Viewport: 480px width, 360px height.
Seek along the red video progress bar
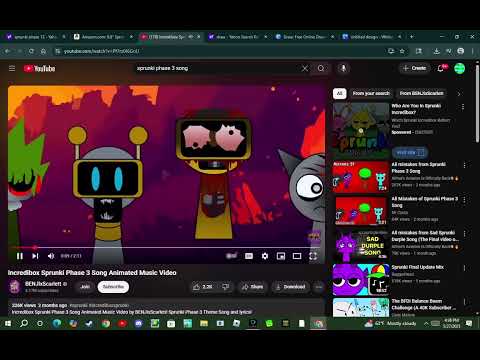click(166, 247)
